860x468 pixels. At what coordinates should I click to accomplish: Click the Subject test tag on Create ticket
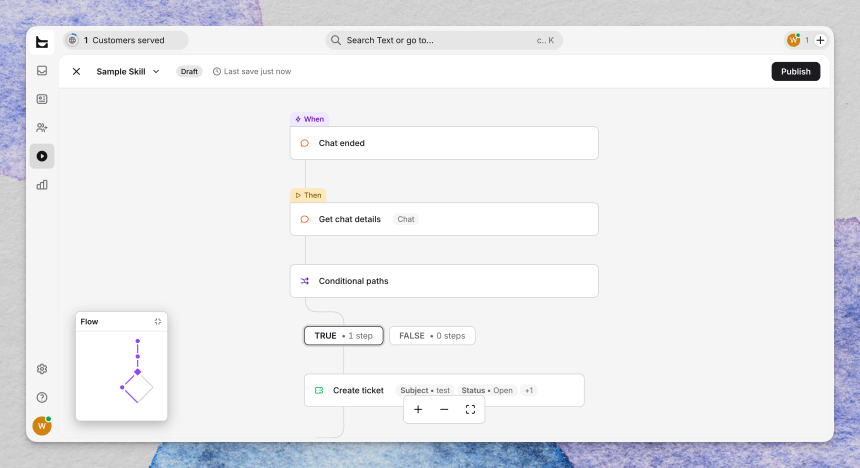tap(425, 391)
